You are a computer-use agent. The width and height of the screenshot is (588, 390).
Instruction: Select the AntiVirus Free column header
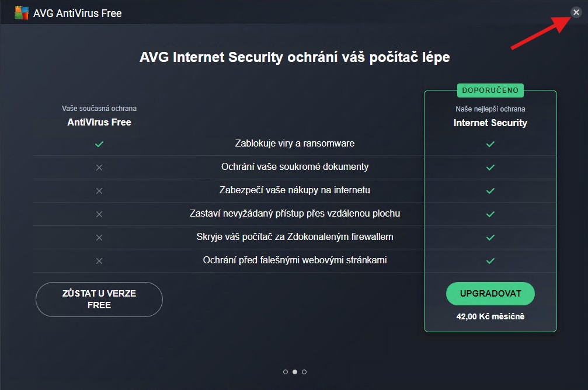point(99,122)
